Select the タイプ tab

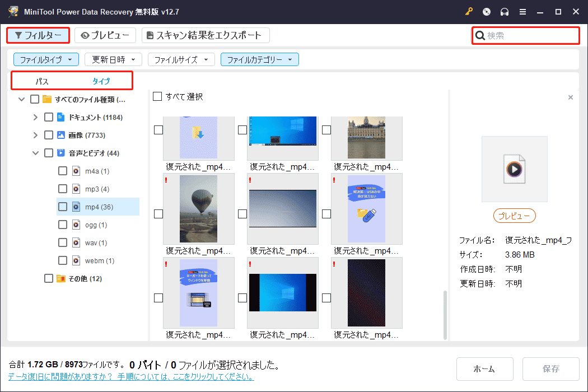point(101,80)
